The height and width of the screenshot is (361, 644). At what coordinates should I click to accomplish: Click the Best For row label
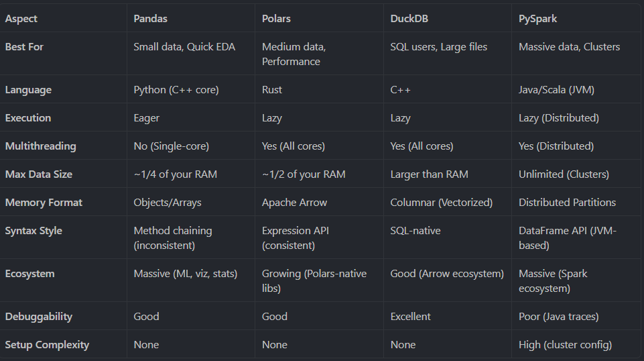[x=24, y=47]
